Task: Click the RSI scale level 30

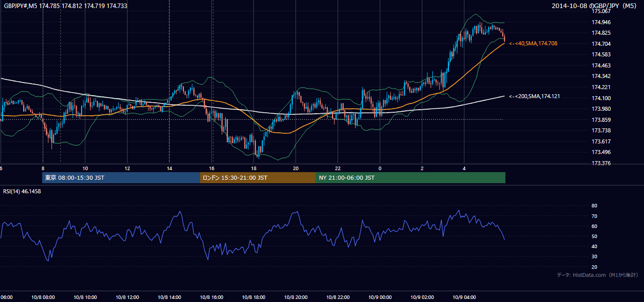Action: point(594,257)
